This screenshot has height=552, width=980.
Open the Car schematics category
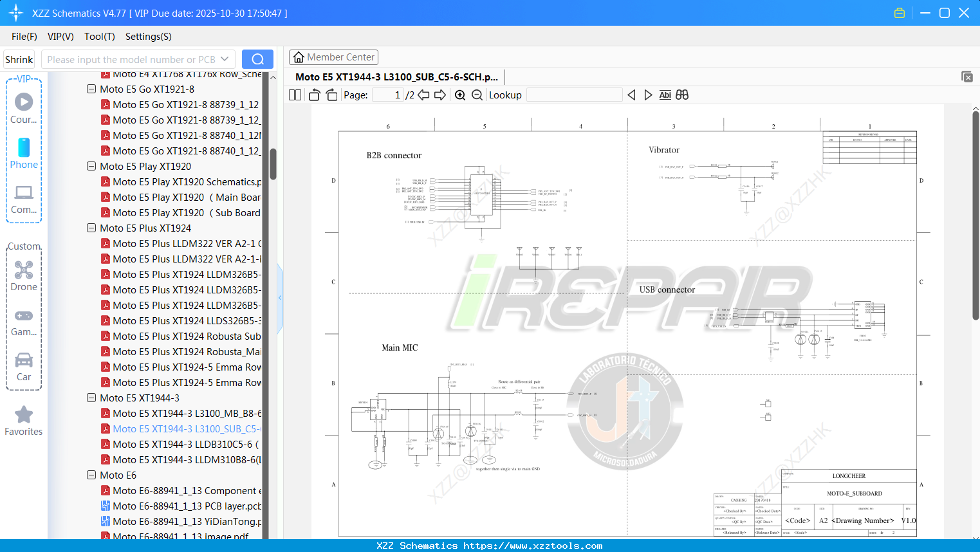tap(24, 360)
